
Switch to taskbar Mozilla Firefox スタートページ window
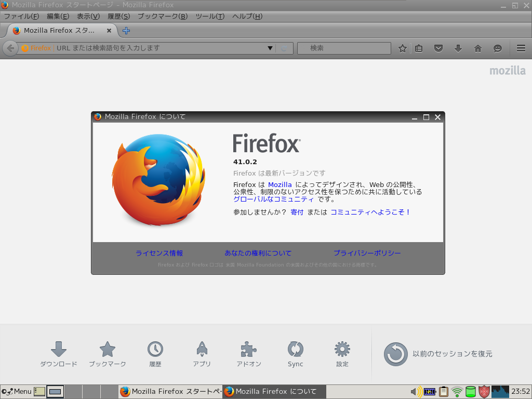click(170, 392)
